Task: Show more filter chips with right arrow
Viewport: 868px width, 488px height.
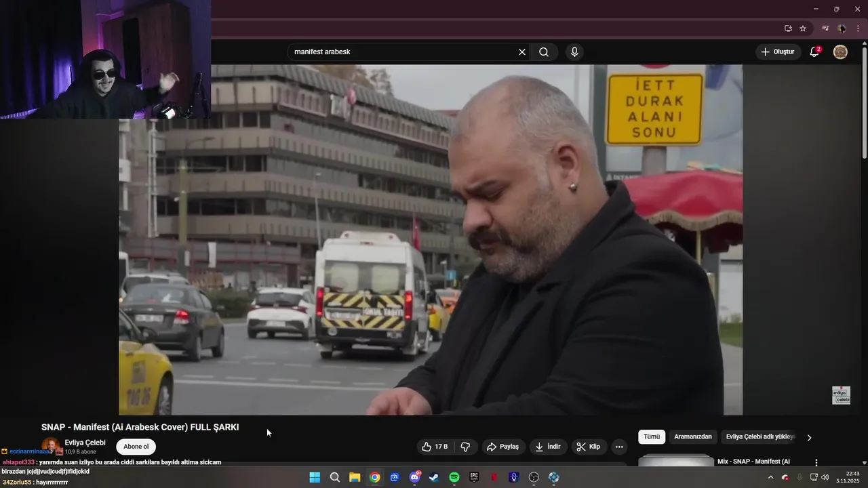Action: click(x=809, y=438)
